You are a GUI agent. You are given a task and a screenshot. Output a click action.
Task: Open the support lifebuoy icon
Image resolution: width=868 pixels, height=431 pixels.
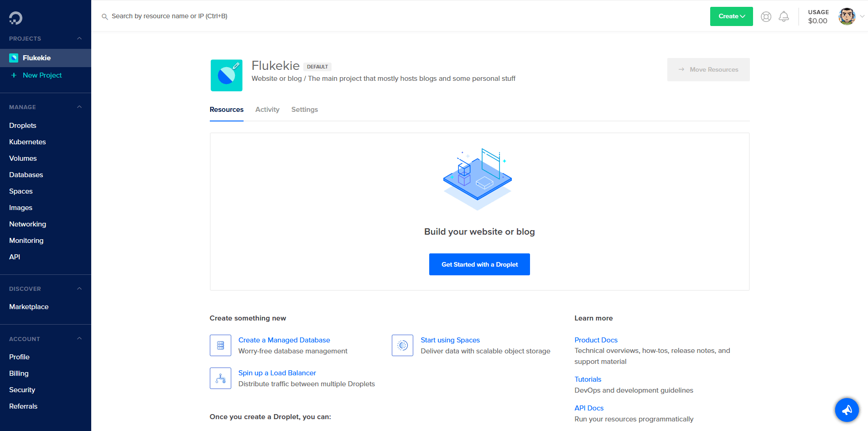click(x=766, y=17)
